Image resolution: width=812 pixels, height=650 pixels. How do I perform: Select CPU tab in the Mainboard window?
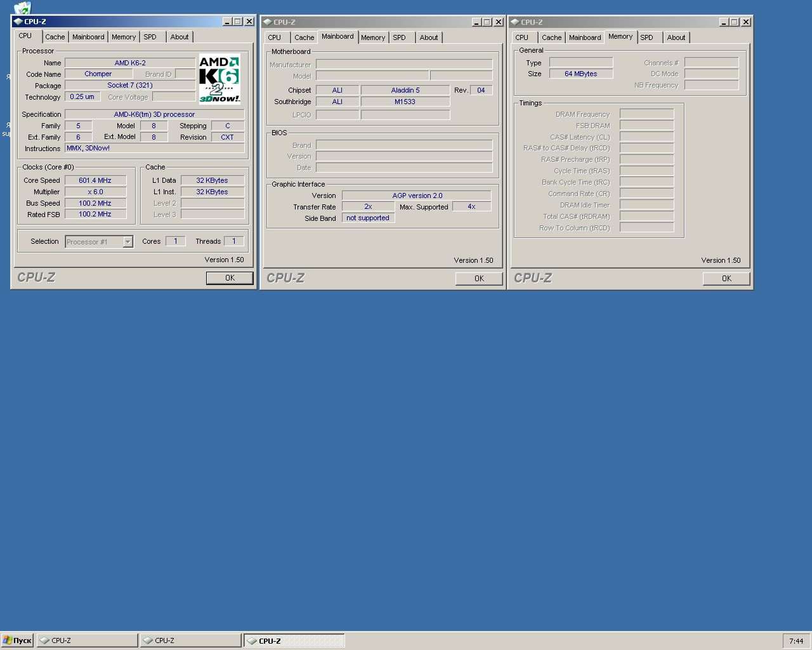pyautogui.click(x=274, y=37)
